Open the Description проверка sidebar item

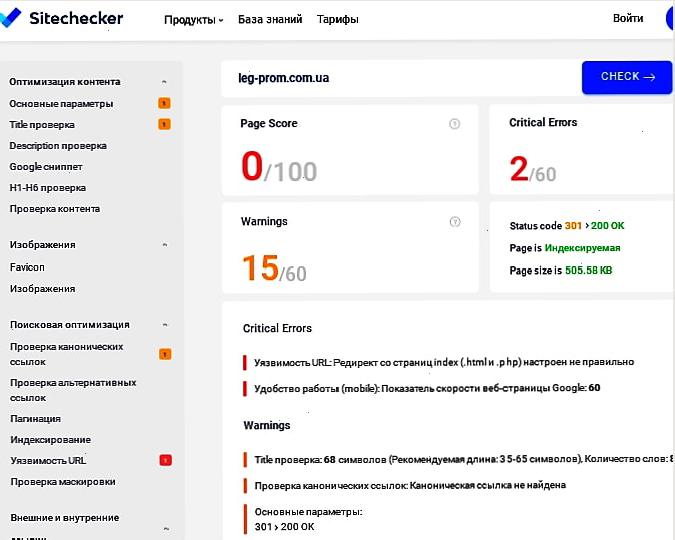click(58, 146)
